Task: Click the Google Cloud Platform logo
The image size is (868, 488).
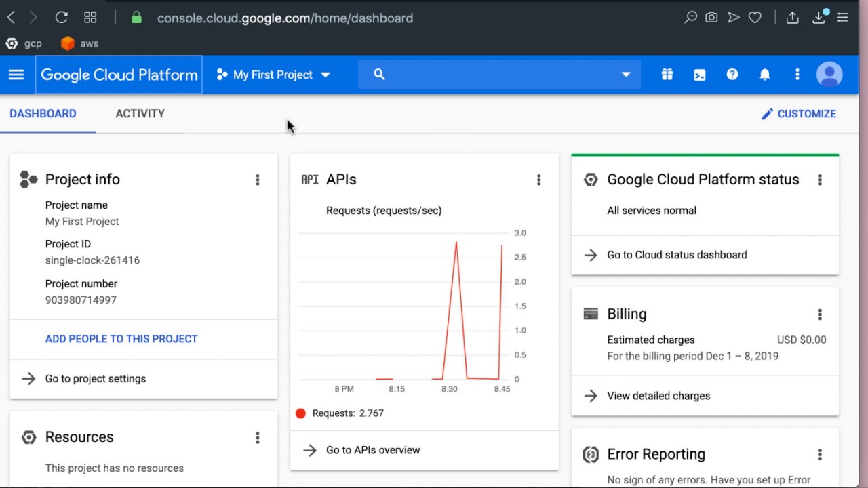Action: (119, 75)
